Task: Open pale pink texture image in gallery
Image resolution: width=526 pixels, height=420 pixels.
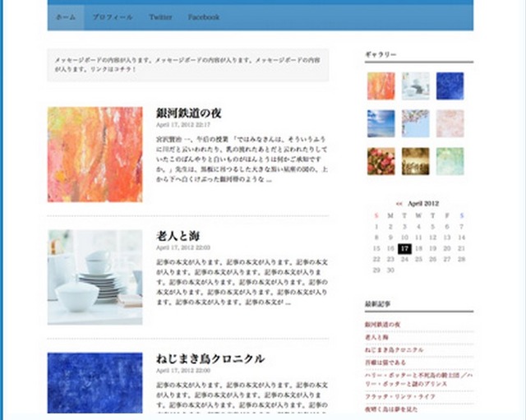Action: (450, 123)
